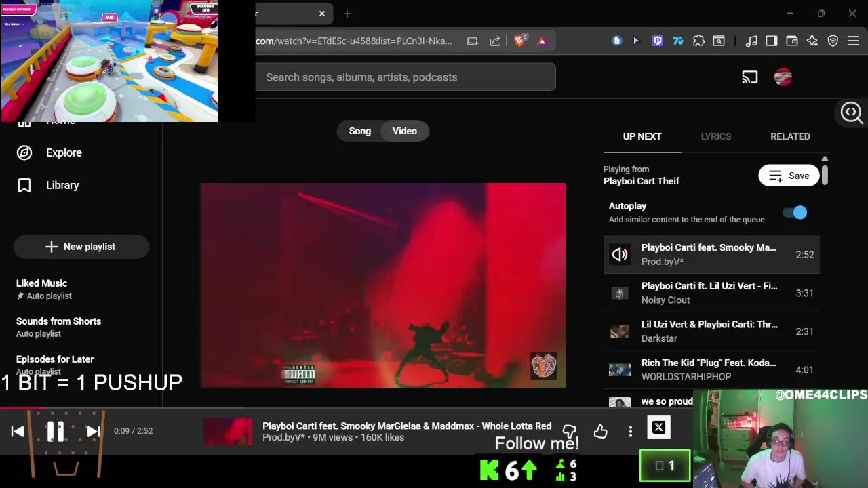The height and width of the screenshot is (488, 868).
Task: Cast to a device
Action: click(749, 77)
